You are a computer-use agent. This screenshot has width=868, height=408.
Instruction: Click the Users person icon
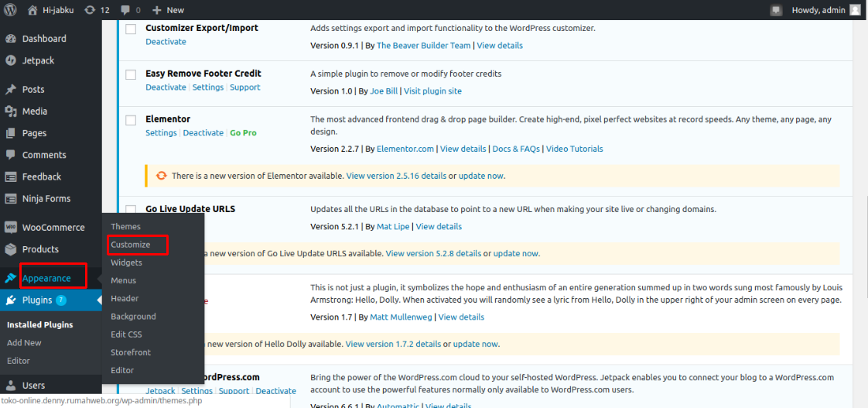coord(11,386)
